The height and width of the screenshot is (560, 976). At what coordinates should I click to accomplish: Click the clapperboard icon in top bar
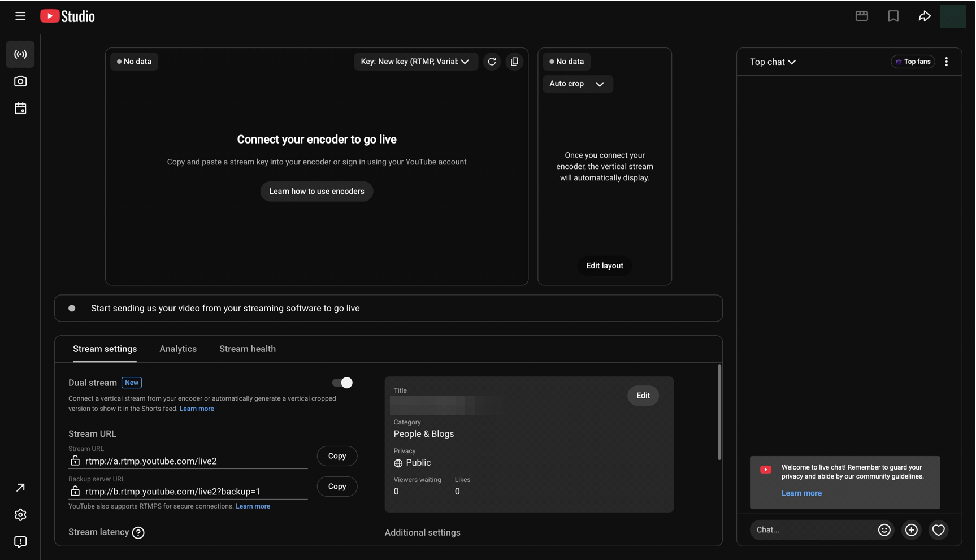click(x=861, y=16)
